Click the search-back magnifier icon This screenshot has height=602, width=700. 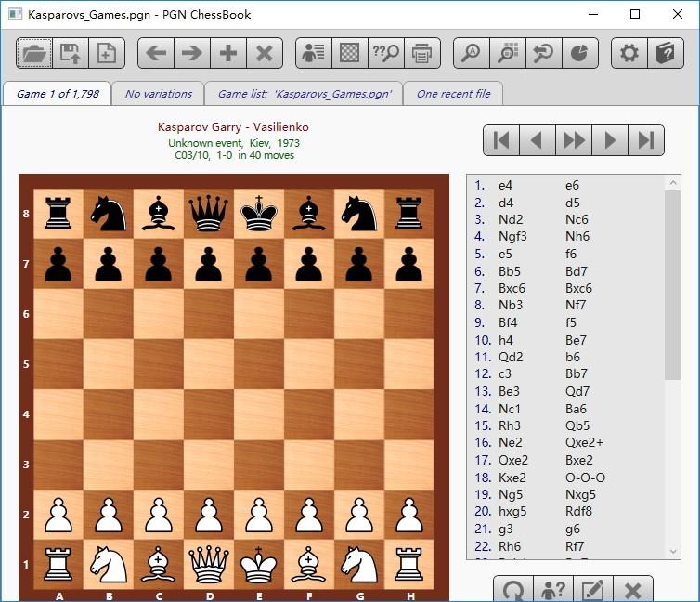pyautogui.click(x=544, y=53)
